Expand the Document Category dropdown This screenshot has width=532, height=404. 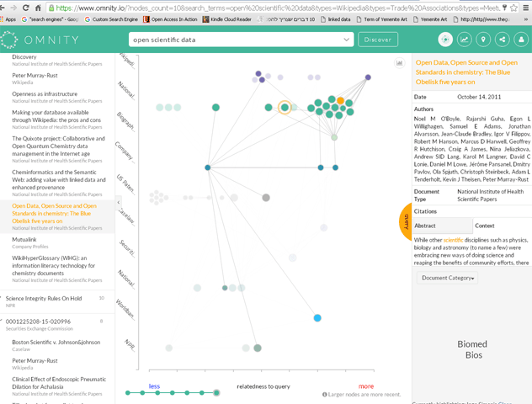pyautogui.click(x=447, y=278)
